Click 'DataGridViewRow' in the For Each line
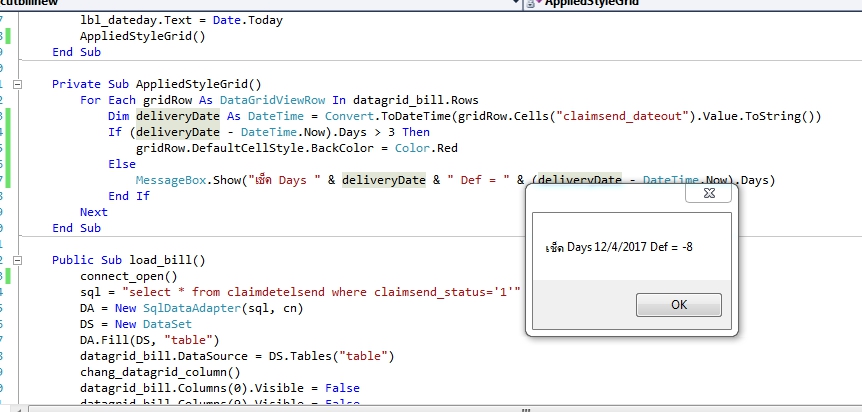Image resolution: width=862 pixels, height=412 pixels. pos(272,100)
